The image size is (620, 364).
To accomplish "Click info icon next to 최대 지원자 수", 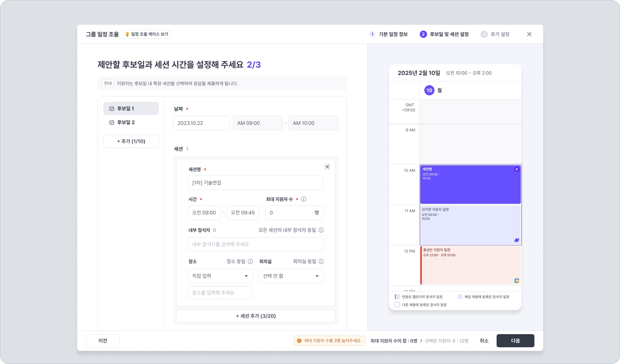I will click(304, 199).
